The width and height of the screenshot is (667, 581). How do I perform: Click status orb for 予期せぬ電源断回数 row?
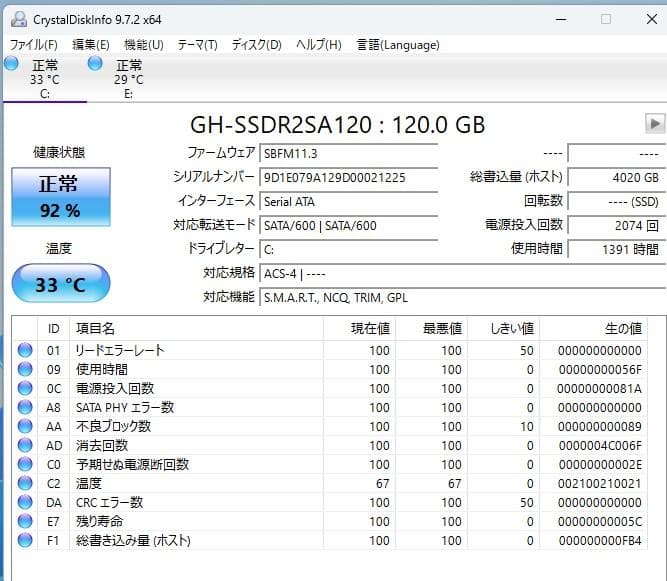(x=25, y=464)
